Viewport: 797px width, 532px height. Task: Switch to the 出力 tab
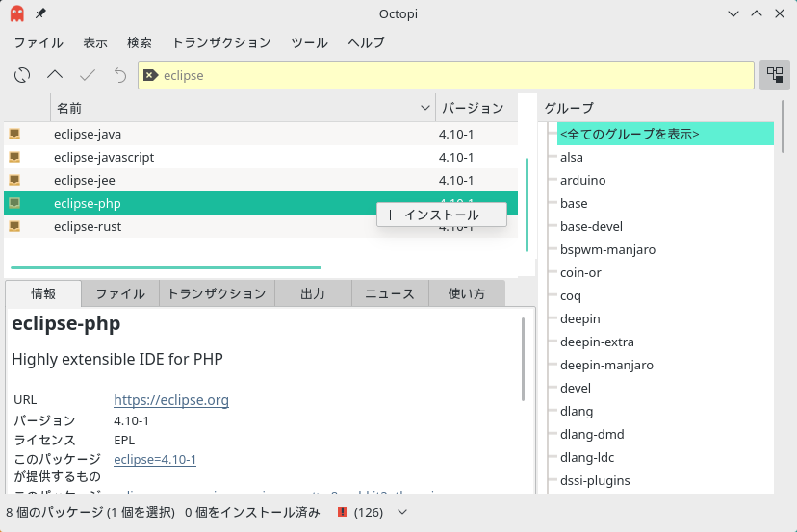point(313,293)
